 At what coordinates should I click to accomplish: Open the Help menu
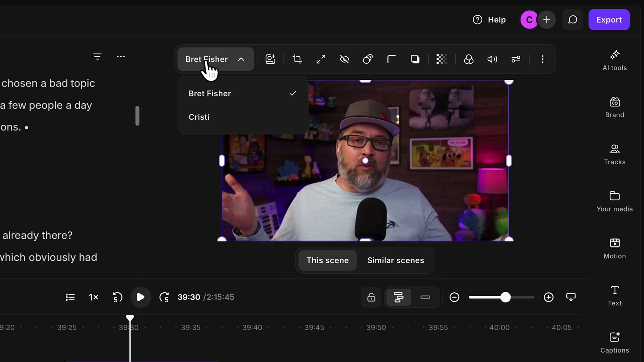tap(489, 20)
